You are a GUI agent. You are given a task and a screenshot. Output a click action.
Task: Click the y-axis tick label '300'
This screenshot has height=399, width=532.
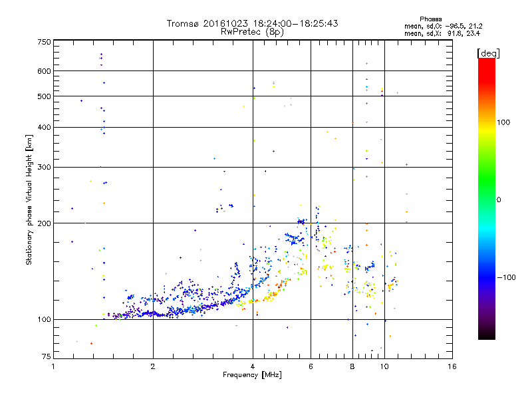pos(44,167)
